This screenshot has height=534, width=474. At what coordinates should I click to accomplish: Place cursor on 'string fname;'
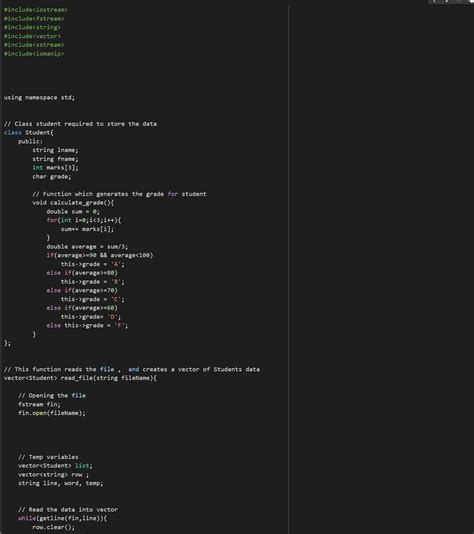click(55, 159)
